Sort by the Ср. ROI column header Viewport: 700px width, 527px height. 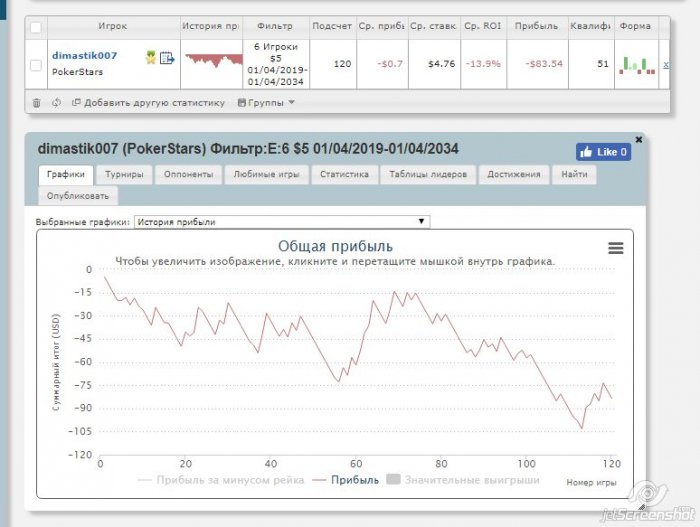pyautogui.click(x=483, y=26)
